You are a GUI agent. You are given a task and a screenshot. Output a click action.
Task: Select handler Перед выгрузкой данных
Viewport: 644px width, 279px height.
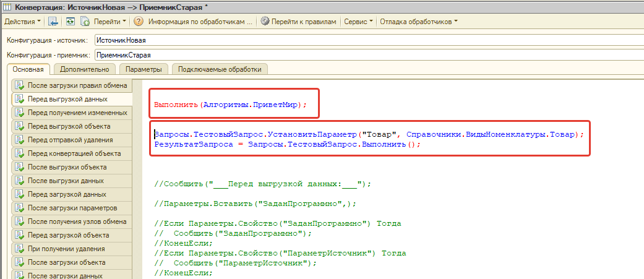72,99
